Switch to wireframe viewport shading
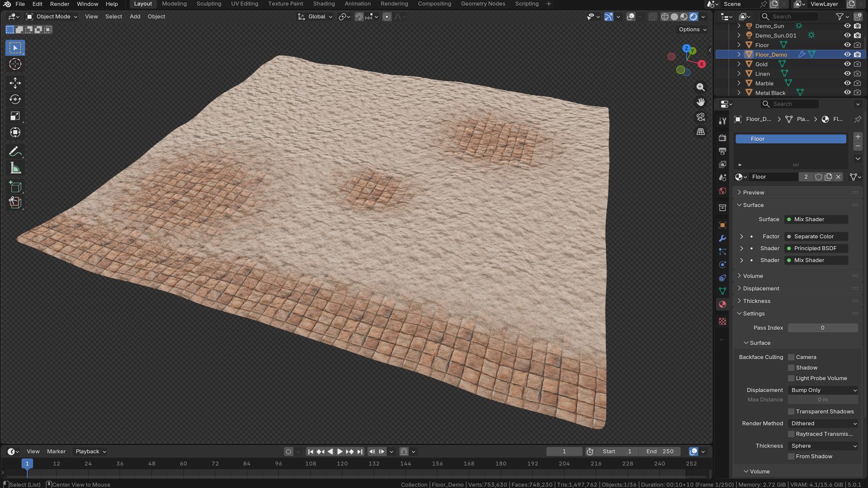This screenshot has width=868, height=488. 665,17
